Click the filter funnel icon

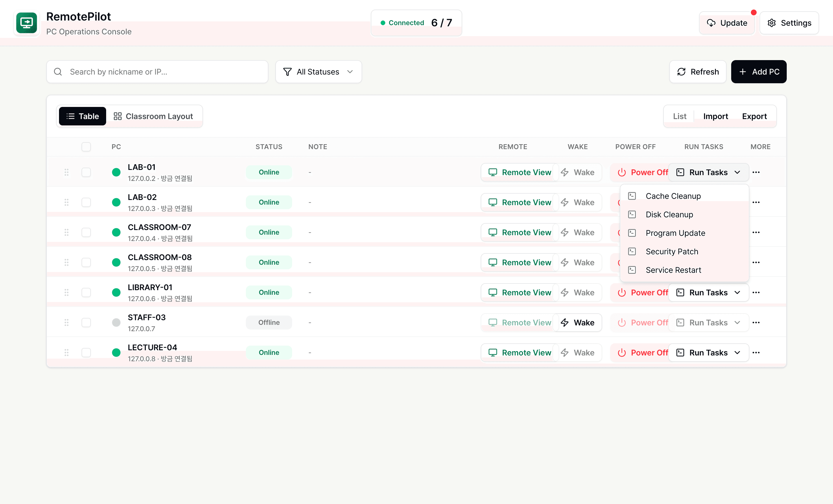pyautogui.click(x=288, y=72)
